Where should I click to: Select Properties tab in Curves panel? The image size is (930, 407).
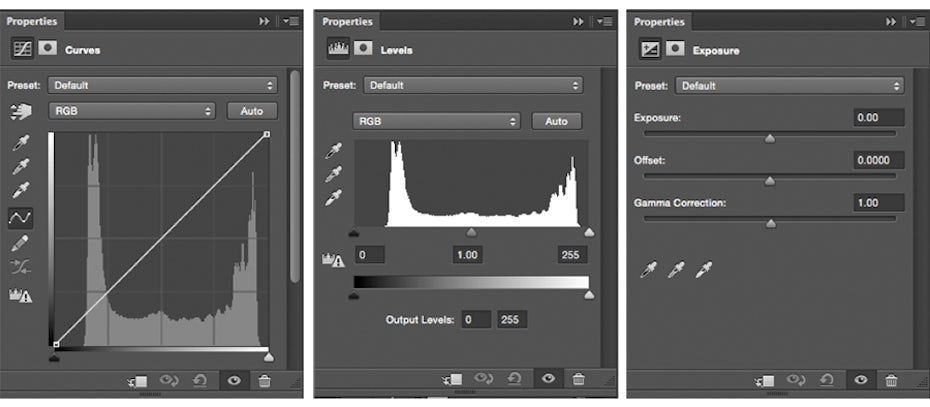[x=32, y=21]
